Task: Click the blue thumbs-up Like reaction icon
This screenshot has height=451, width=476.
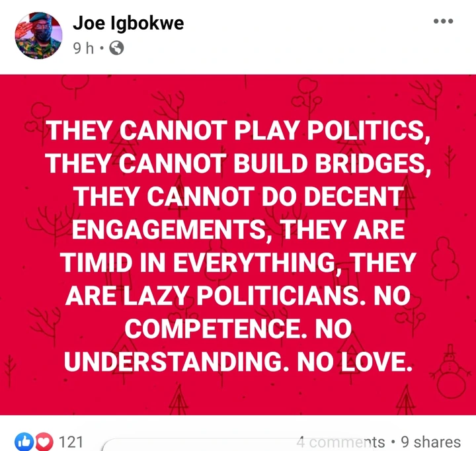Action: [24, 441]
